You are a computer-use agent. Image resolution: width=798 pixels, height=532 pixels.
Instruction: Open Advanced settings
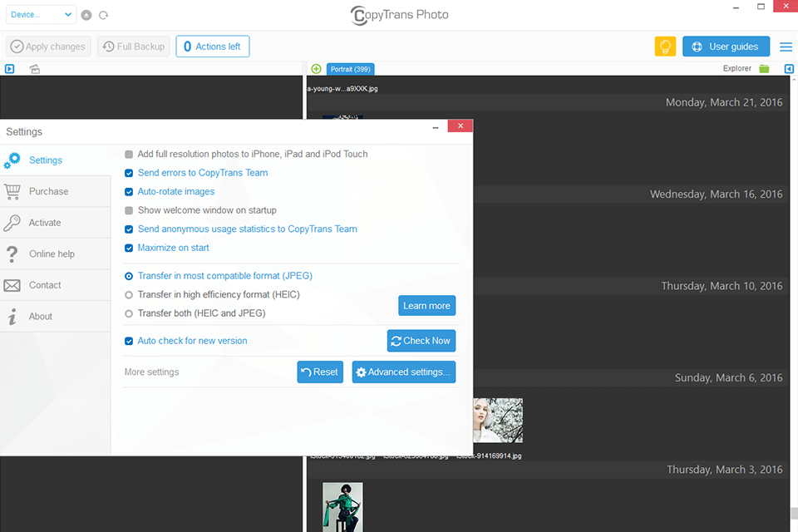[x=404, y=372]
